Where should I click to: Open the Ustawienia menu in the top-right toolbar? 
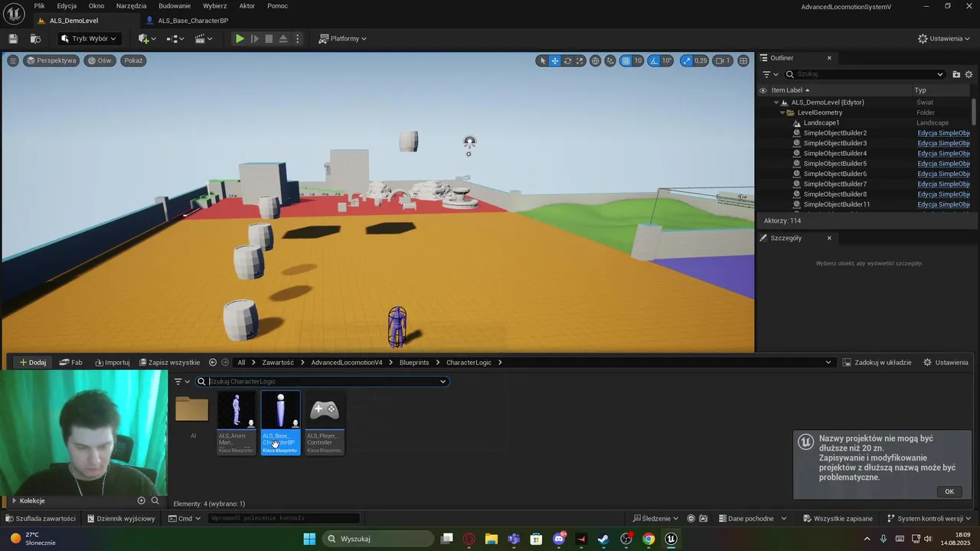(x=945, y=38)
